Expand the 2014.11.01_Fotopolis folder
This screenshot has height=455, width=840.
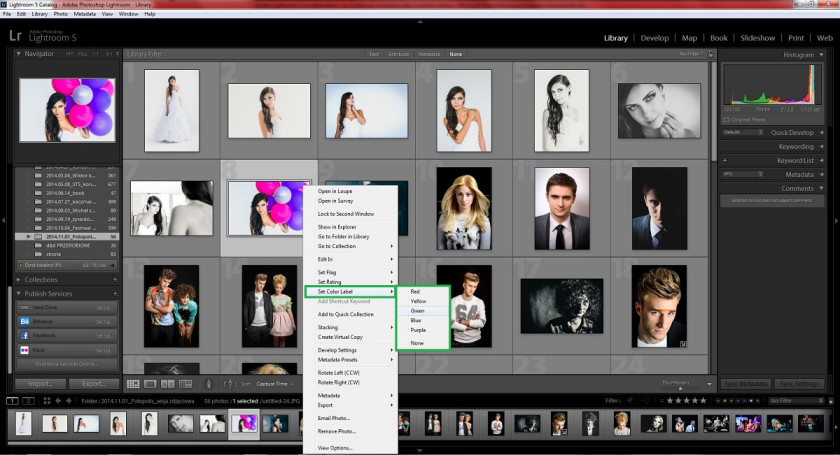coord(29,236)
